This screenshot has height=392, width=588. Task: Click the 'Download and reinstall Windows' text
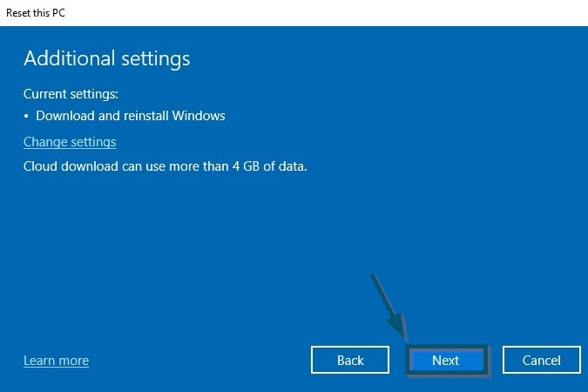(x=131, y=116)
